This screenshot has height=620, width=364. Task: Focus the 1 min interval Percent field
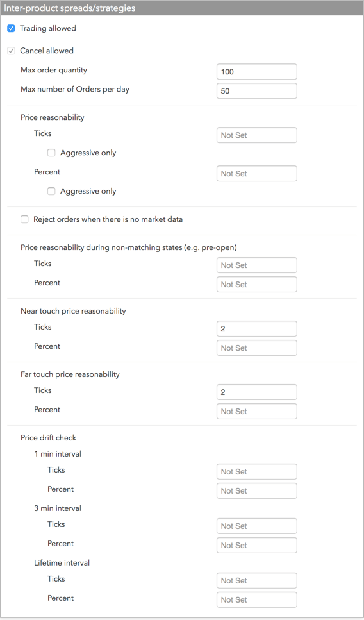[x=257, y=490]
